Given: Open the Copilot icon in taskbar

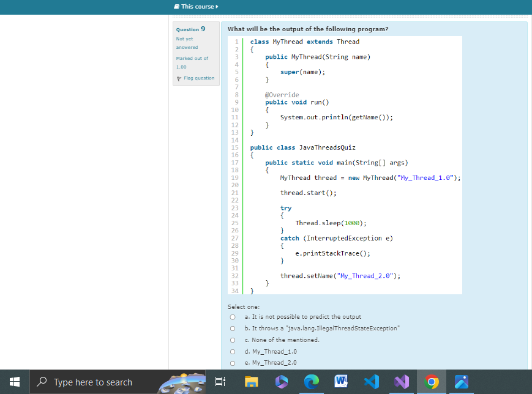Looking at the screenshot, I should (280, 382).
